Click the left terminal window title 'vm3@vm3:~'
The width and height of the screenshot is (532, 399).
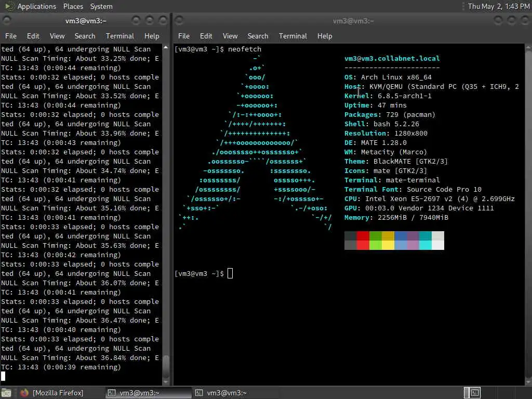pyautogui.click(x=86, y=21)
